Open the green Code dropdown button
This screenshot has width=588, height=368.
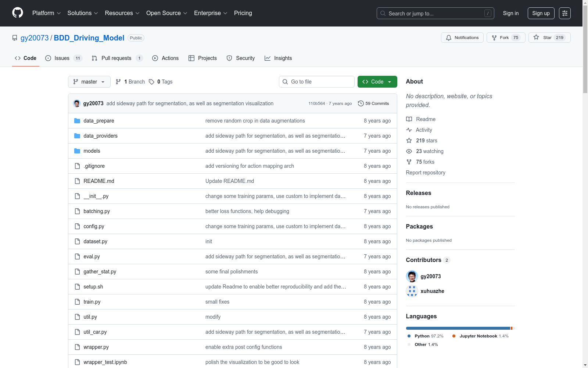point(377,82)
